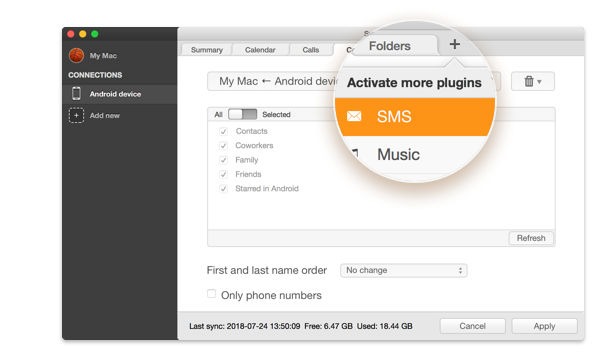Uncheck the Coworkers checkbox
This screenshot has width=600, height=360.
coord(223,145)
